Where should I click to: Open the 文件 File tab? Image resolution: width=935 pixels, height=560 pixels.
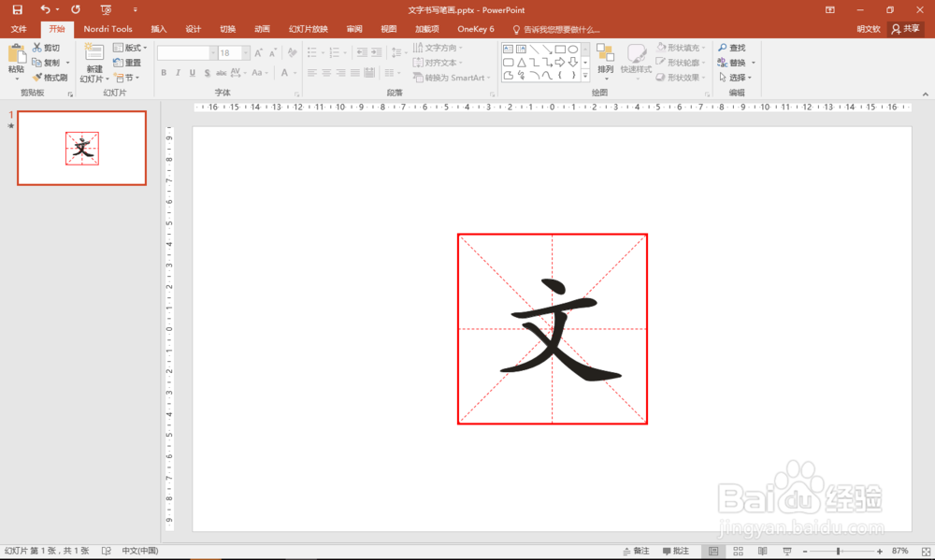(x=19, y=29)
